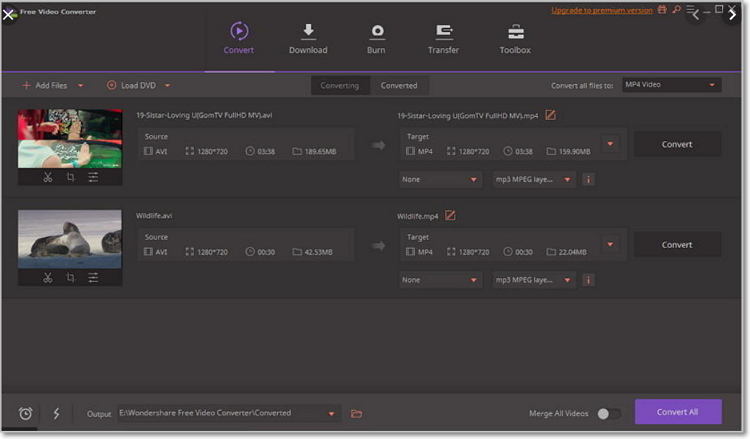Screen dimensions: 750x439
Task: Toggle Merge All Videos switch
Action: pyautogui.click(x=608, y=413)
